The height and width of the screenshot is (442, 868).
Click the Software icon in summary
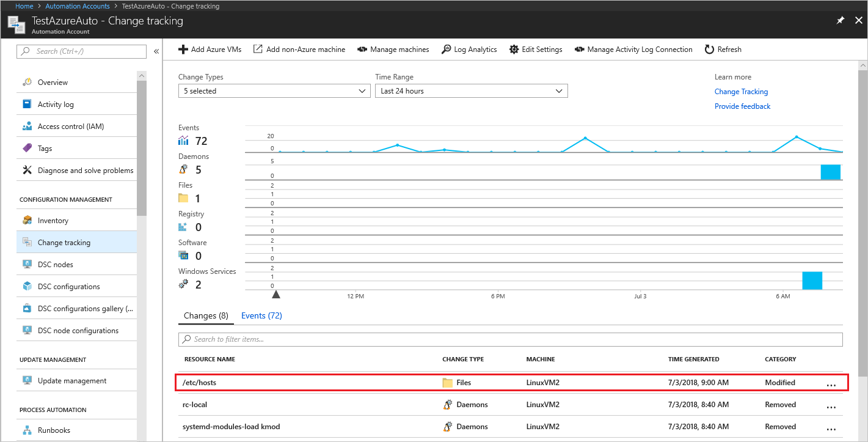point(183,256)
